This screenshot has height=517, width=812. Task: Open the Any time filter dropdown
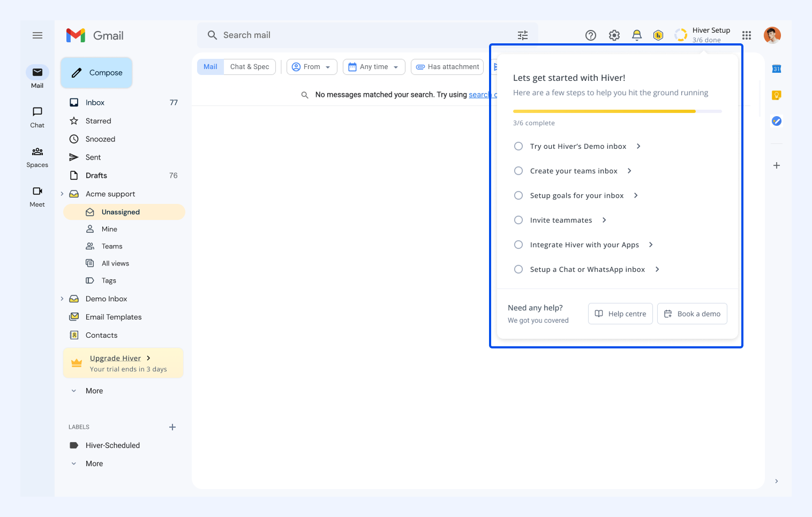point(374,67)
